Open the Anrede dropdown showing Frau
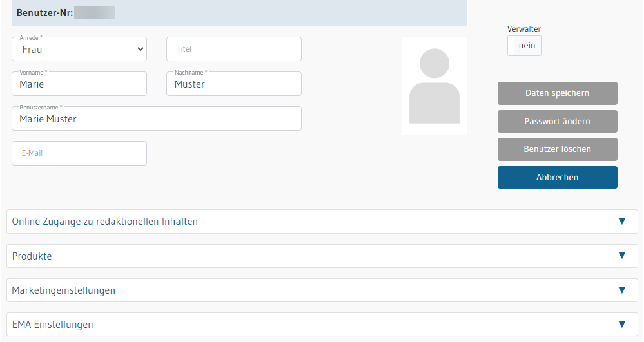644x342 pixels. [x=79, y=49]
